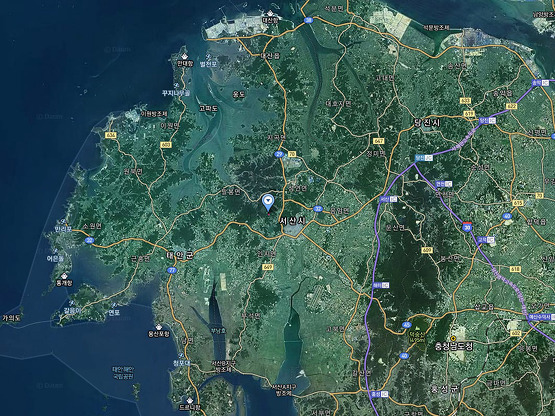Click the blue route 38 shield
Screen dimensions: 555x416
click(308, 21)
